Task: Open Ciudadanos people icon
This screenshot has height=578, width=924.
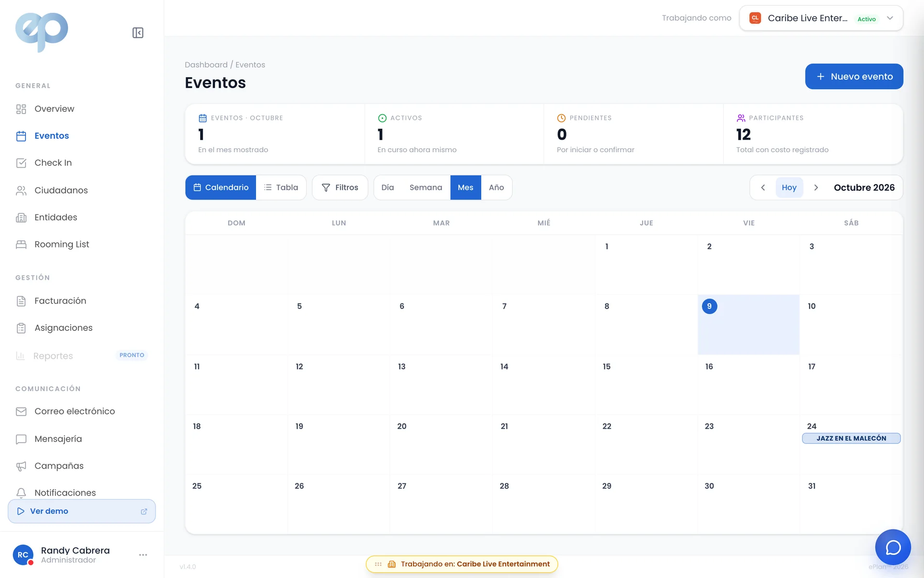Action: [x=21, y=191]
